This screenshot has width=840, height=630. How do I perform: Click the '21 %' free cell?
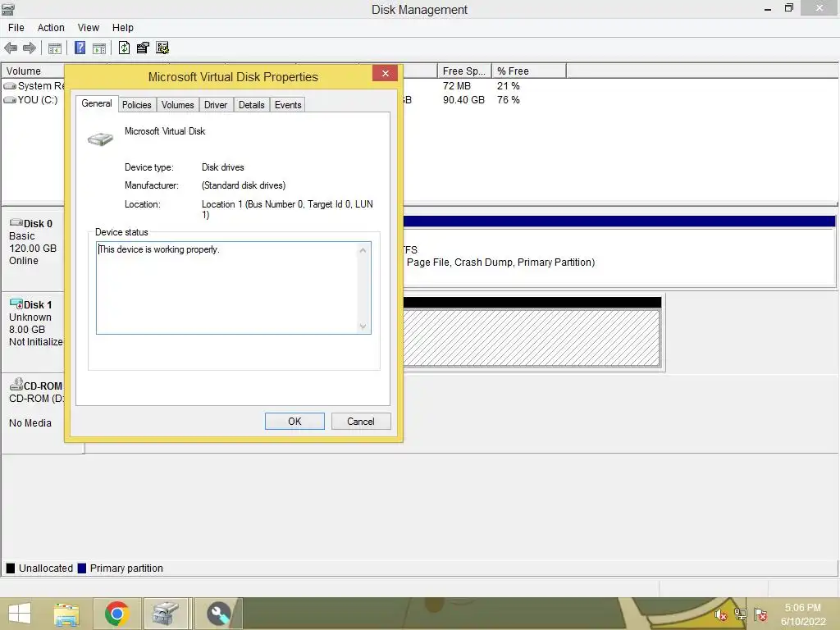509,85
